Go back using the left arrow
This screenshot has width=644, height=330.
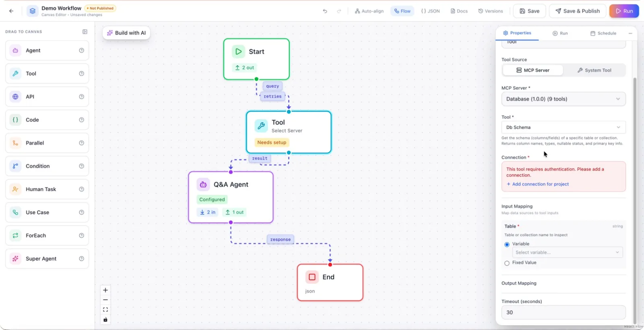tap(11, 11)
